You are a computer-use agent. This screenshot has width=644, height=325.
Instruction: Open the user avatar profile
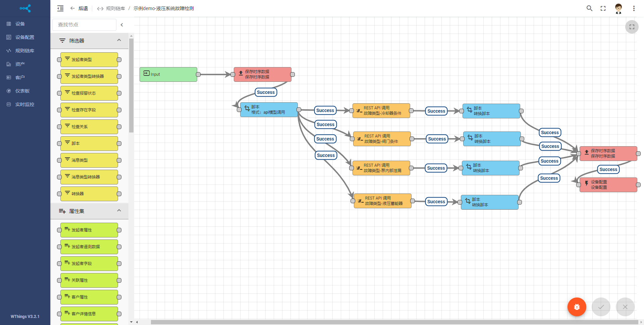(x=619, y=8)
